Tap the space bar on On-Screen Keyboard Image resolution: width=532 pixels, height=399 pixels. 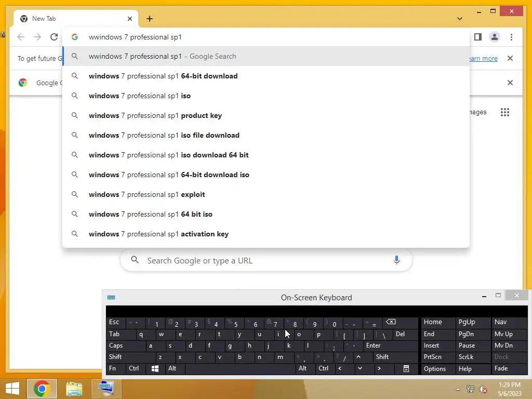tap(241, 368)
